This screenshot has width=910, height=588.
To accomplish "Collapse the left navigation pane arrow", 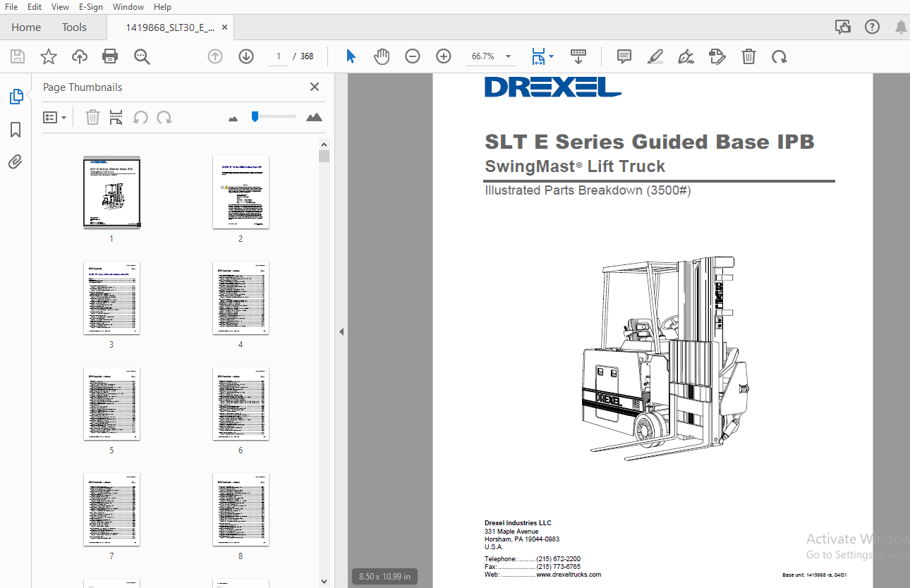I will click(341, 331).
